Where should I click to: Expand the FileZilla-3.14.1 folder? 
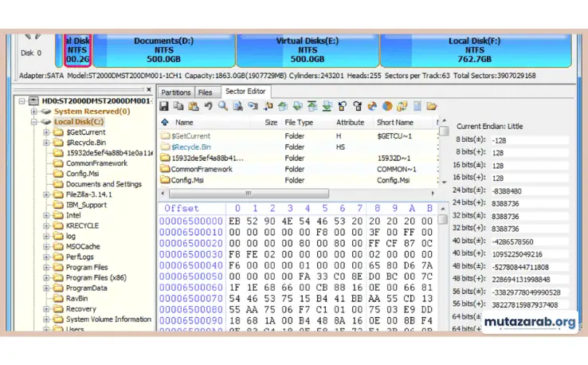46,194
